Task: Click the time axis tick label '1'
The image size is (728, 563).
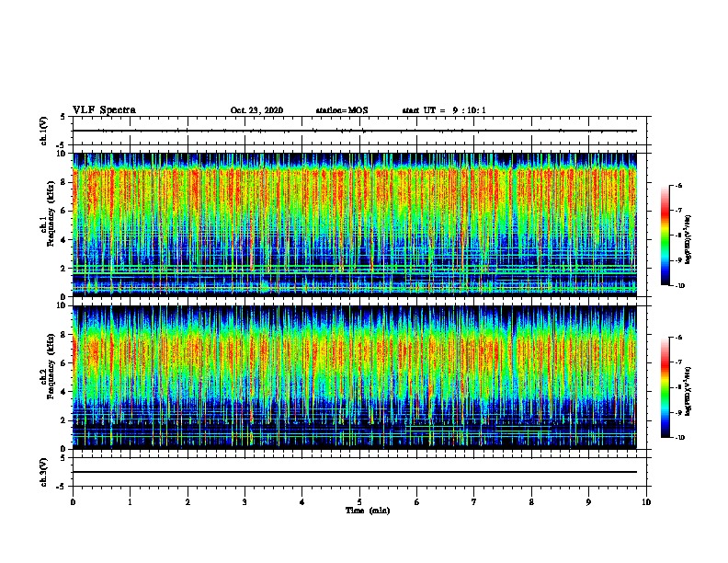Action: (x=130, y=502)
